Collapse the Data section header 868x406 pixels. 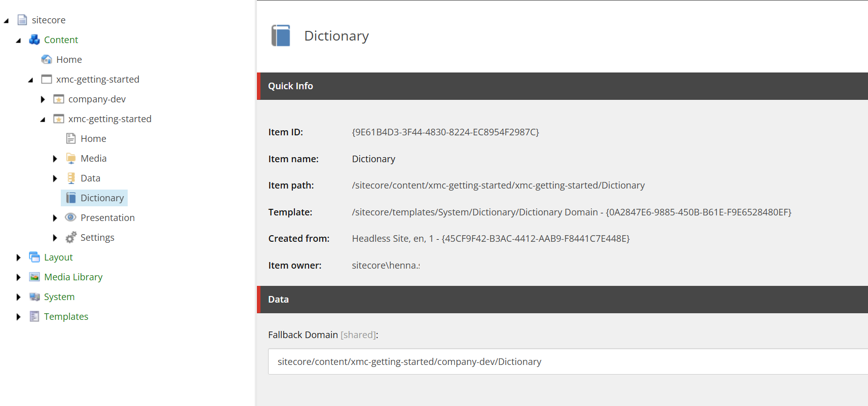pos(562,300)
